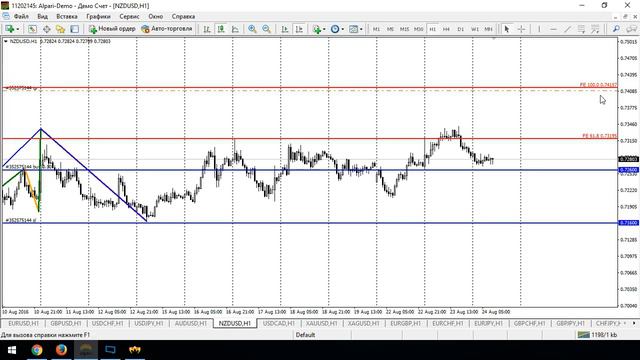The width and height of the screenshot is (640, 360).
Task: Toggle the Terminal panel
Action: pos(75,29)
